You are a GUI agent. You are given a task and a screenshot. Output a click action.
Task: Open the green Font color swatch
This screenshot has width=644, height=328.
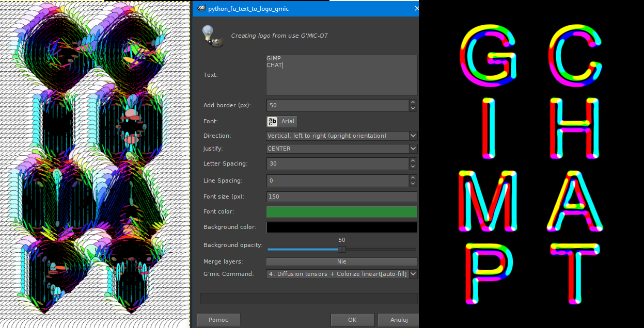(x=342, y=212)
